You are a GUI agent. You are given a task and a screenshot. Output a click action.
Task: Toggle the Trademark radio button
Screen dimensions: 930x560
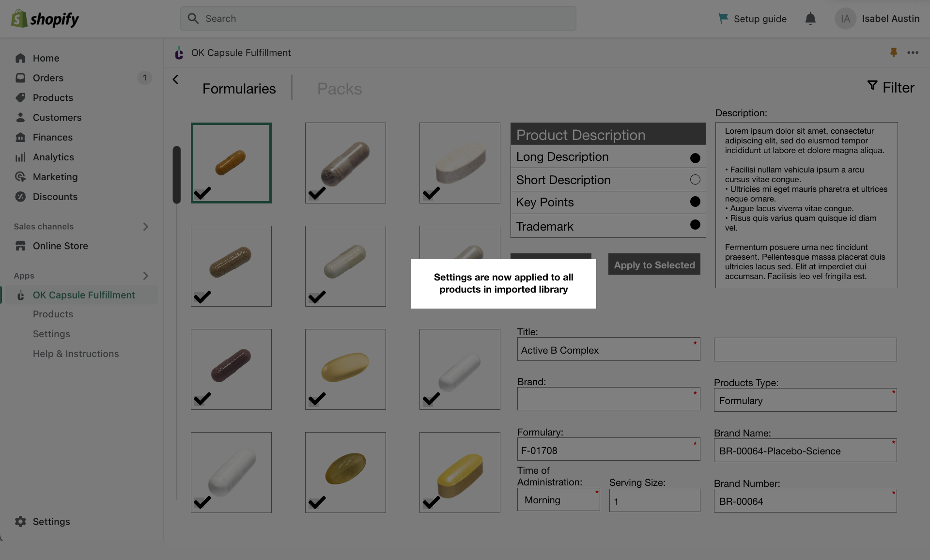(x=695, y=225)
